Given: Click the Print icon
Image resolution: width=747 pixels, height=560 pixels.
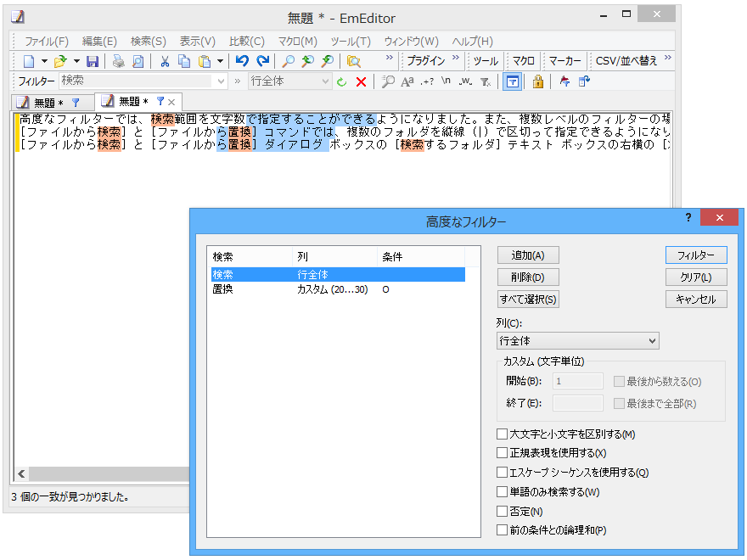Looking at the screenshot, I should pos(115,61).
